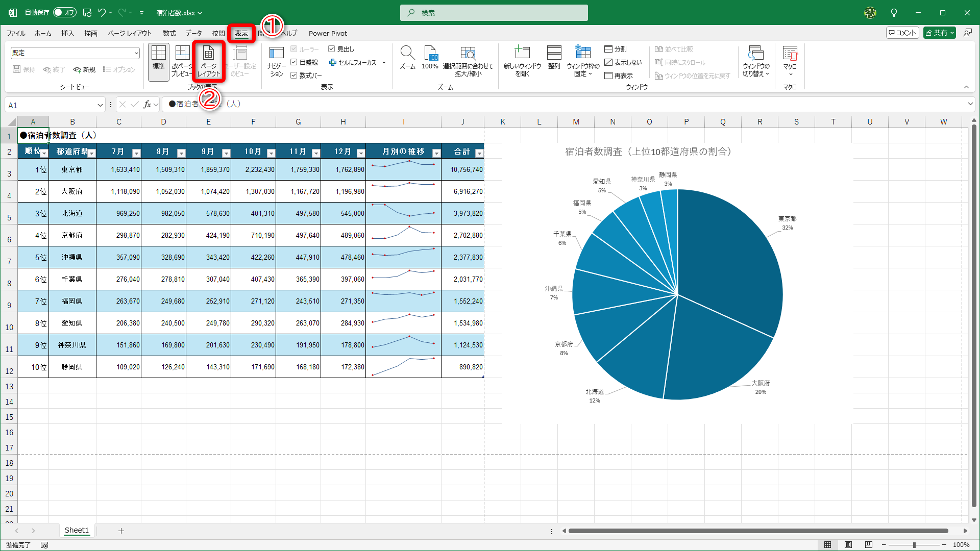Open the Power Pivot tab
This screenshot has height=551, width=980.
coord(328,33)
